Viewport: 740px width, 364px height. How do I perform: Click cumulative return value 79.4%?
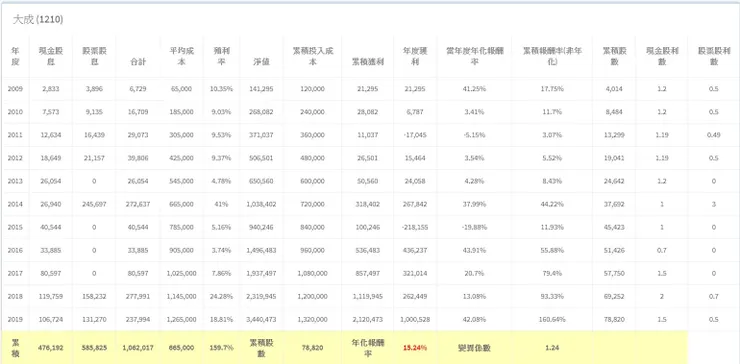tap(552, 273)
